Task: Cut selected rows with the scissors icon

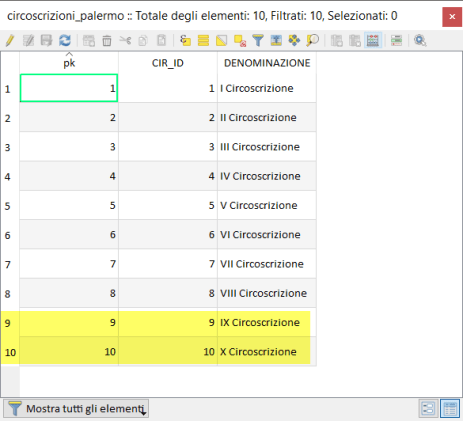Action: 125,41
